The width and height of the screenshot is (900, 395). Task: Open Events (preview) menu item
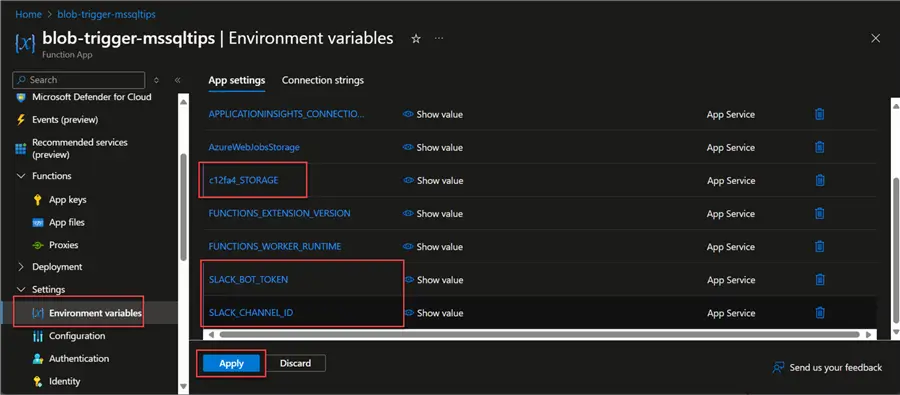65,120
